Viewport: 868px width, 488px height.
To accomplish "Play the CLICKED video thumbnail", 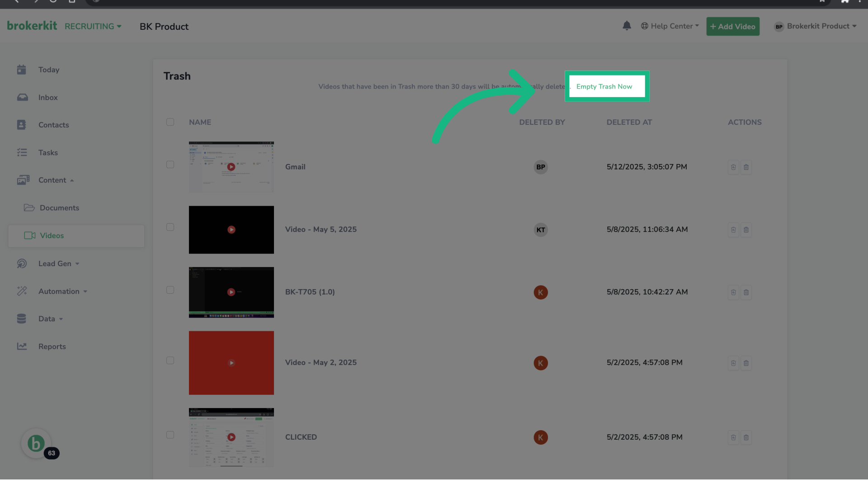I will pos(231,437).
